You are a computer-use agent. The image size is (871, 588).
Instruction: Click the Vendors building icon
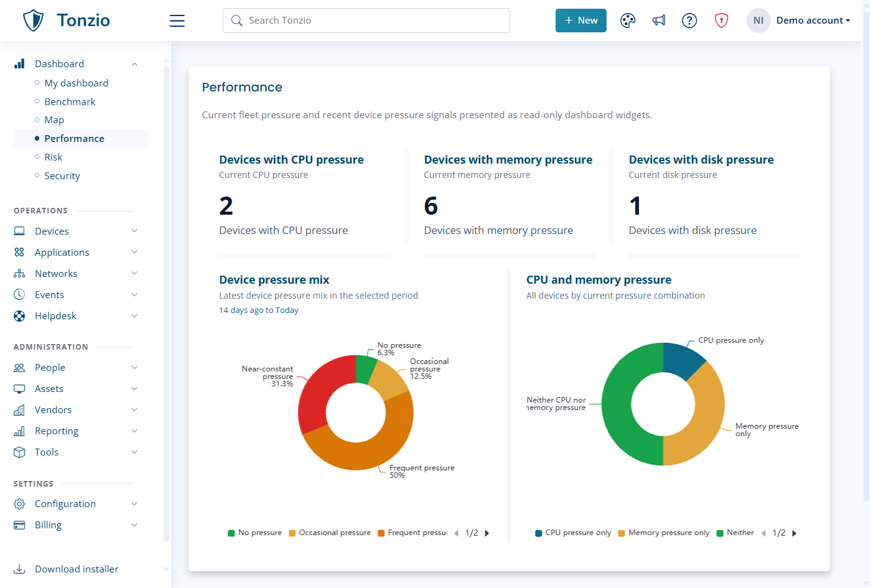[x=19, y=409]
